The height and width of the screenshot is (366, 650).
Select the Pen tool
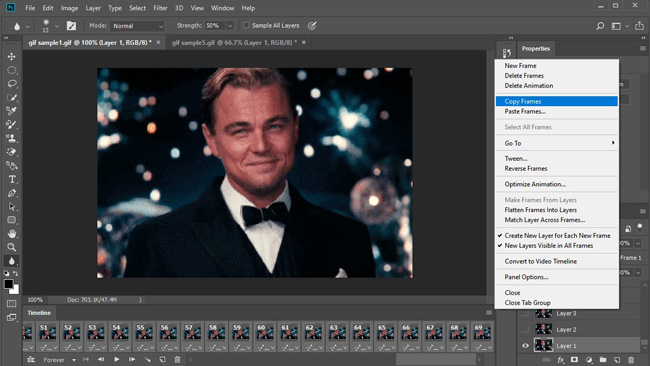[12, 193]
